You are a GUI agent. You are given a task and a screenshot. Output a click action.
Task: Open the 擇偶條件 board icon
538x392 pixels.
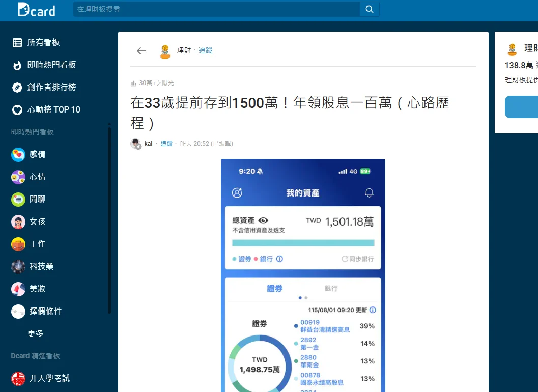pos(18,312)
